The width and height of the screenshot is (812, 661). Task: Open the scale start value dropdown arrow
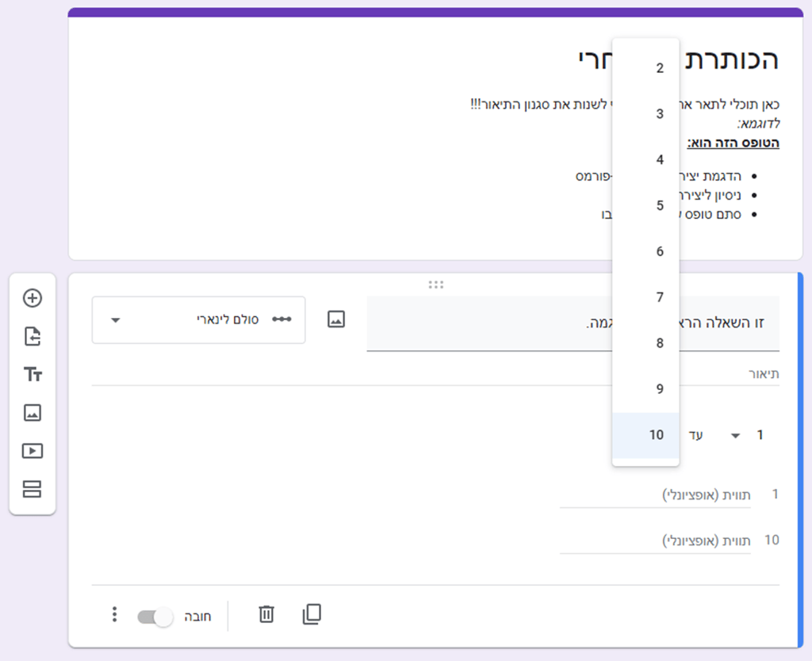coord(735,436)
